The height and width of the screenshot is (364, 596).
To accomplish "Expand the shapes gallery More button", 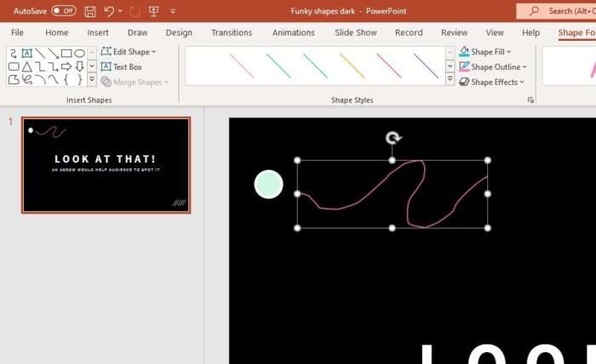I will (92, 80).
